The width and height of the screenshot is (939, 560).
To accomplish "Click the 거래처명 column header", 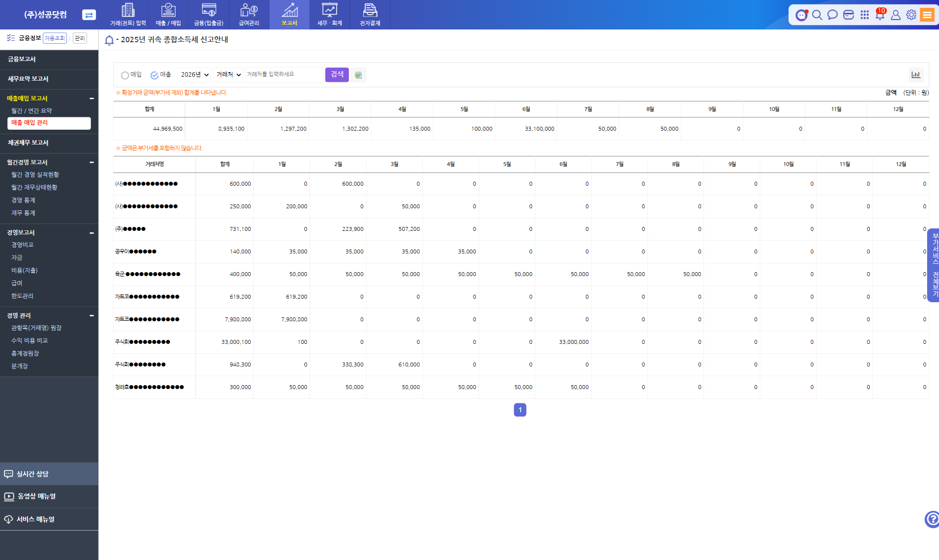I will coord(154,165).
